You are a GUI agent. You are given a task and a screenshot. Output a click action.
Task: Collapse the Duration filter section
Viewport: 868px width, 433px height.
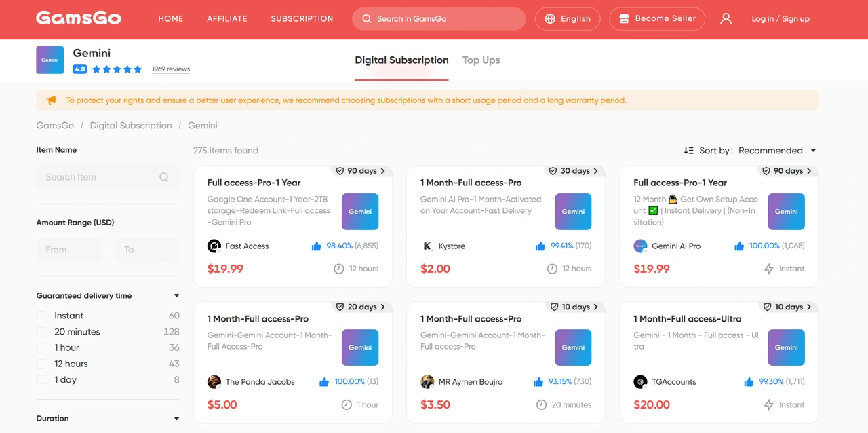[x=176, y=418]
